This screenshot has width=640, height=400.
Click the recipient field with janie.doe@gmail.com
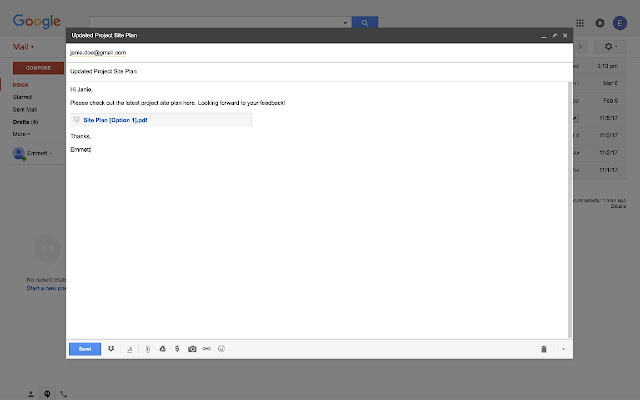[x=319, y=53]
